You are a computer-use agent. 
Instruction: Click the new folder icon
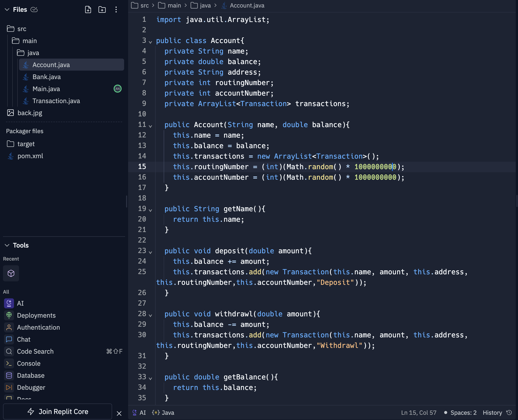(x=102, y=10)
